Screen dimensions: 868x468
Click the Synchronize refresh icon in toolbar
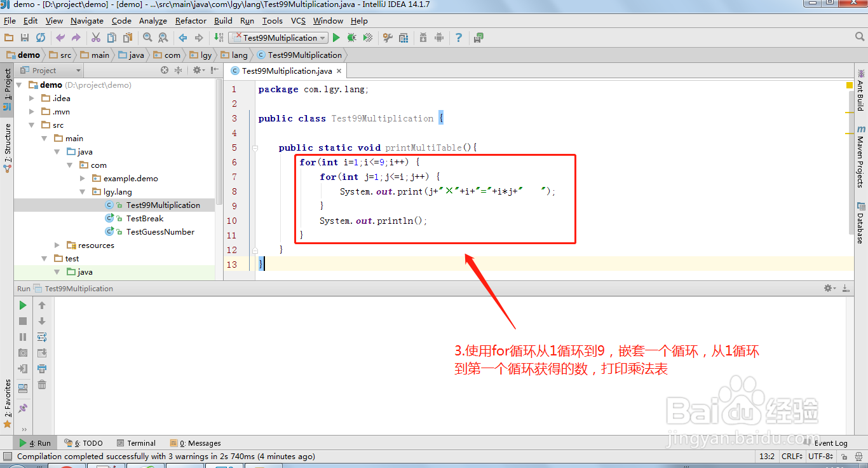41,38
